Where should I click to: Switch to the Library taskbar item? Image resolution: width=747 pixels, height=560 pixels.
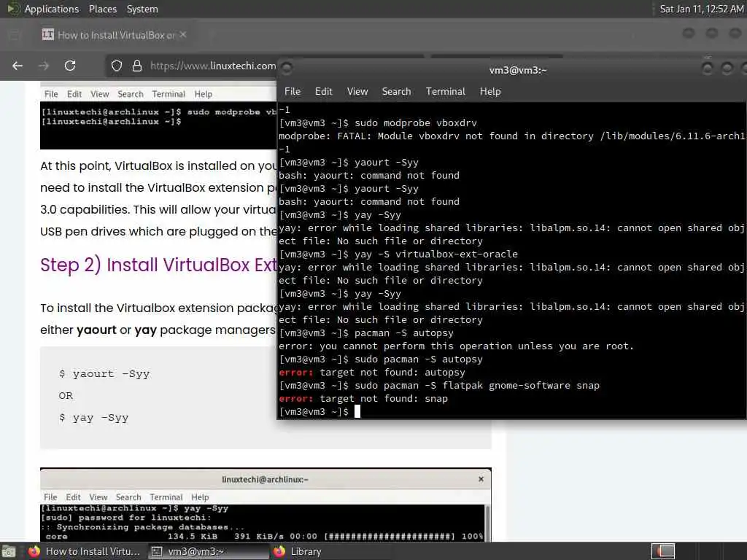(298, 551)
